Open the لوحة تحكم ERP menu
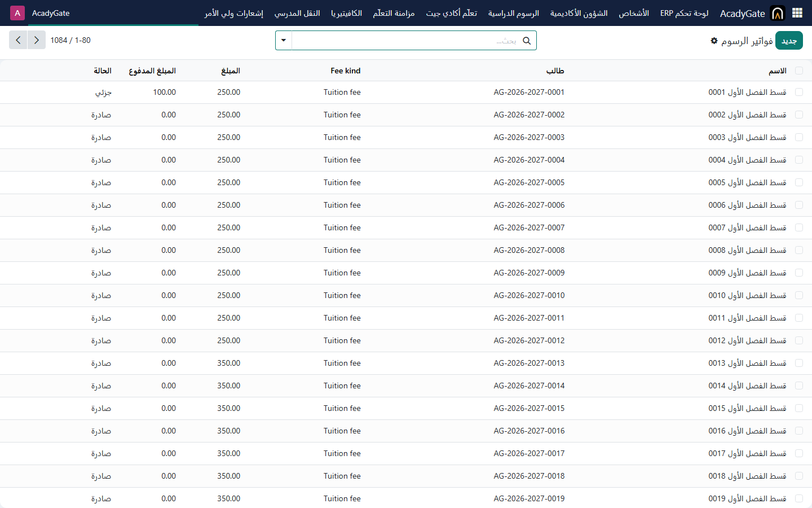812x508 pixels. coord(685,13)
